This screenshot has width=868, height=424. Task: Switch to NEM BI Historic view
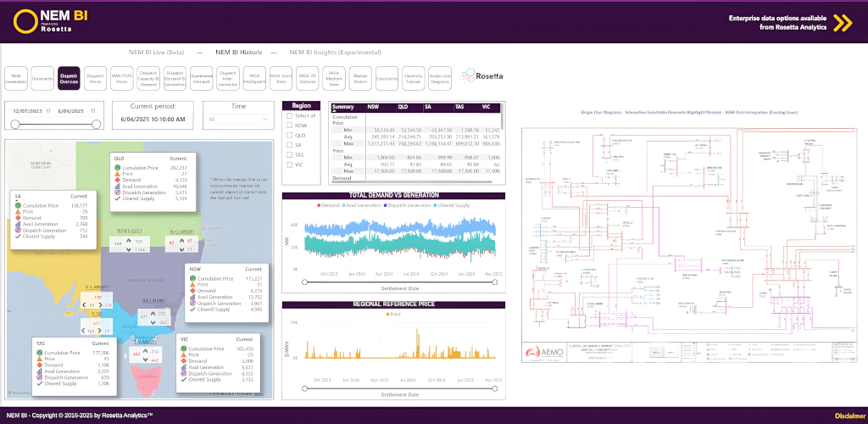tap(238, 53)
